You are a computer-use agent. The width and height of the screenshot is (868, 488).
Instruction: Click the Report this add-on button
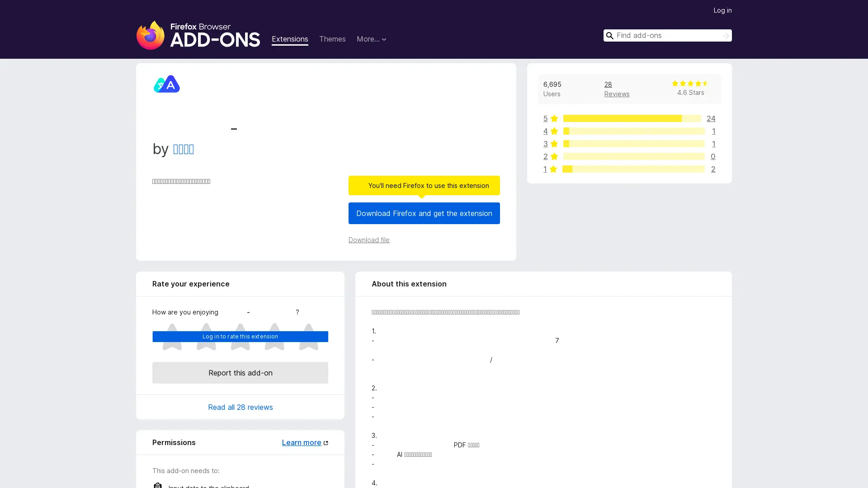point(240,373)
